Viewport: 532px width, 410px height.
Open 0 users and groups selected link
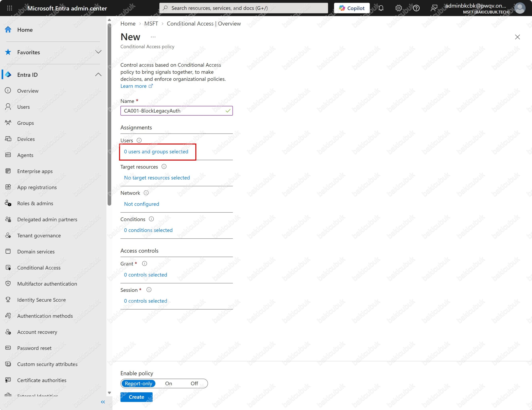coord(156,152)
